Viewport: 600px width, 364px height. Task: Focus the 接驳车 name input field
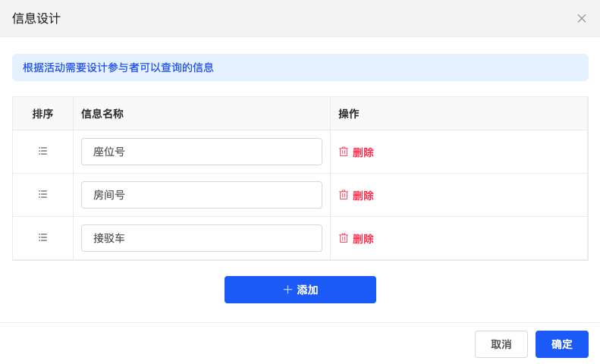coord(202,238)
